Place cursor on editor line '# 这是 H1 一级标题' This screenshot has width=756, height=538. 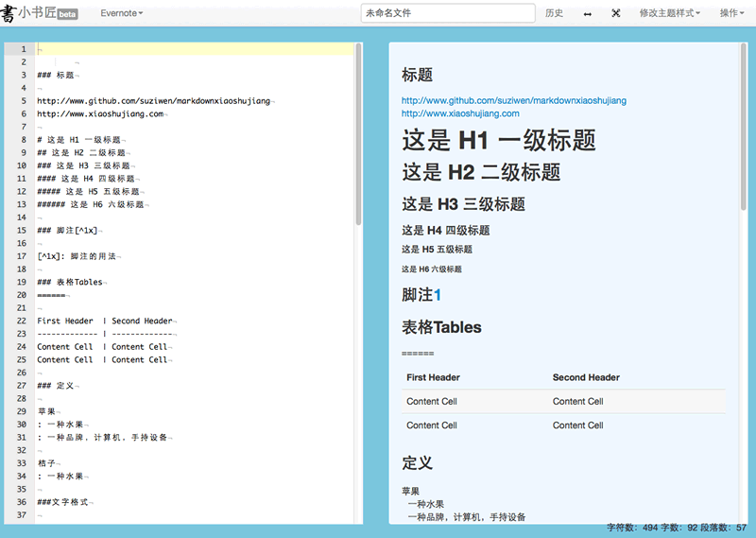pos(79,140)
